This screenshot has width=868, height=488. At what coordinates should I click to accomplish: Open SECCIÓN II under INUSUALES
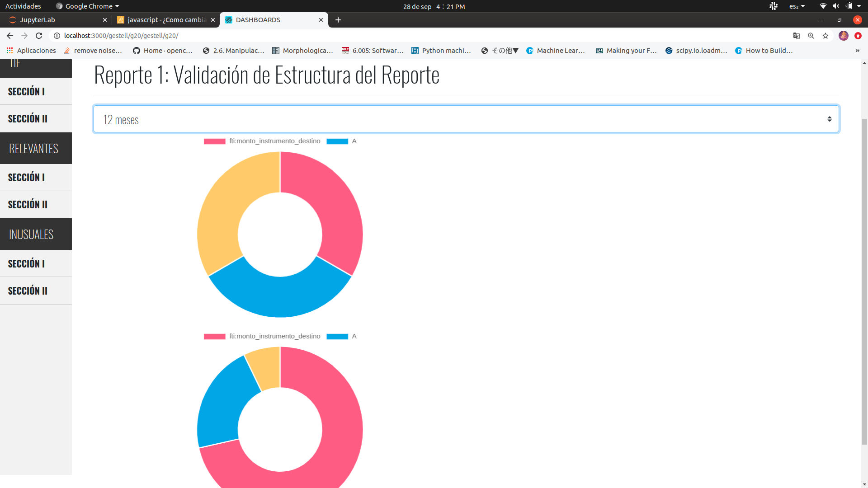pyautogui.click(x=36, y=291)
